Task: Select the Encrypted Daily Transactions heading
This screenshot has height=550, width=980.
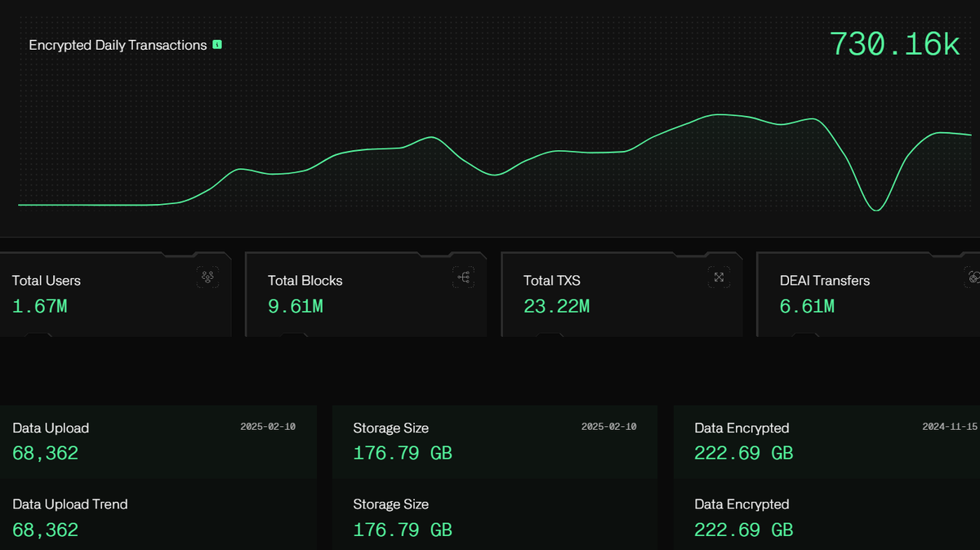Action: coord(118,45)
